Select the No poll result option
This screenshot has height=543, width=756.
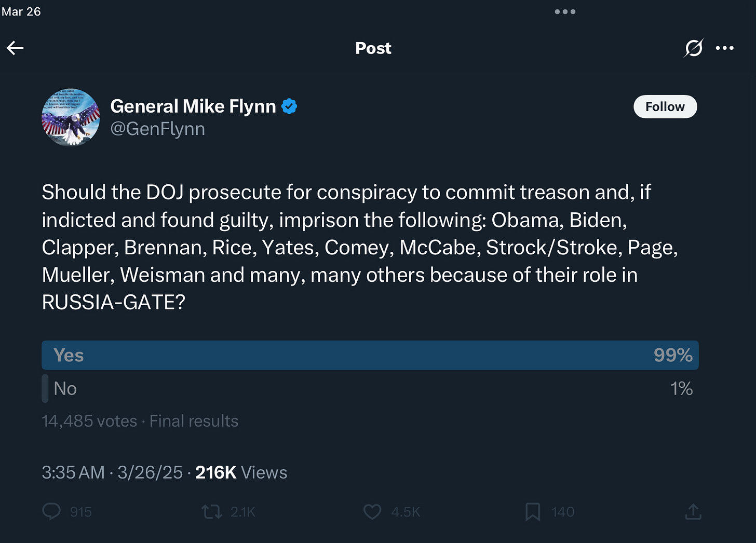click(x=370, y=388)
